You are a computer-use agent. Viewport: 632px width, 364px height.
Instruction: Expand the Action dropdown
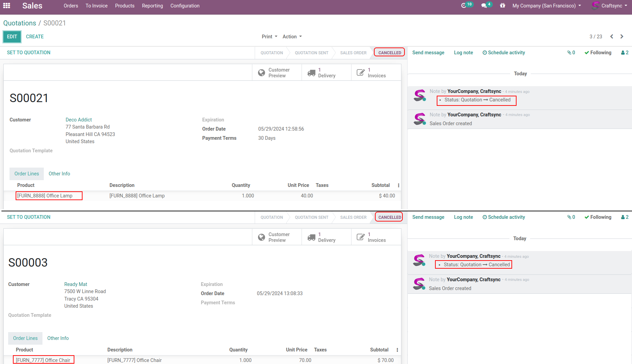(x=292, y=37)
